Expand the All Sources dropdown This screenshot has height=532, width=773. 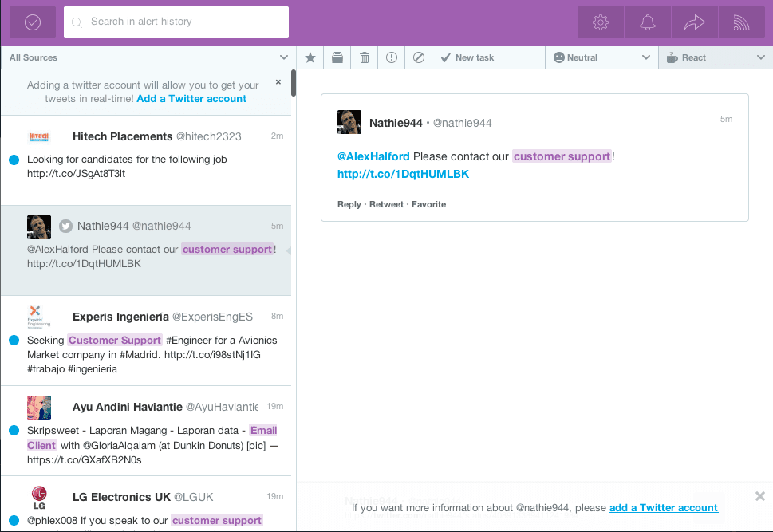point(148,57)
